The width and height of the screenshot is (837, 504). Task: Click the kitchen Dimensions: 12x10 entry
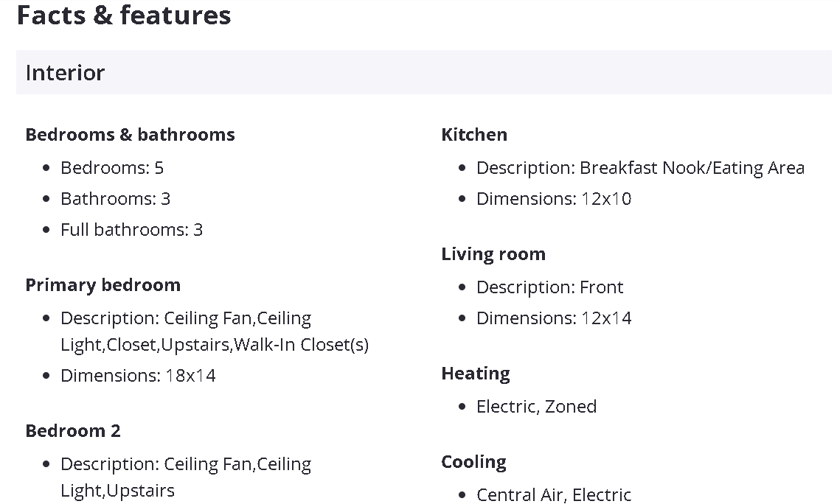(x=554, y=199)
